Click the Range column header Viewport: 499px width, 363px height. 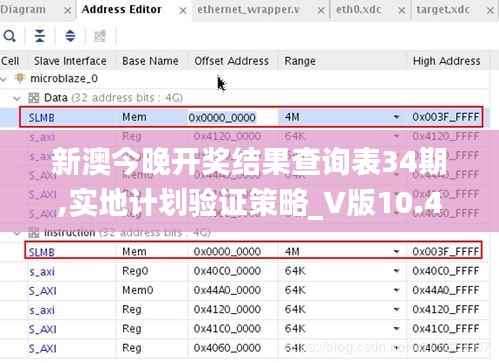tap(300, 61)
